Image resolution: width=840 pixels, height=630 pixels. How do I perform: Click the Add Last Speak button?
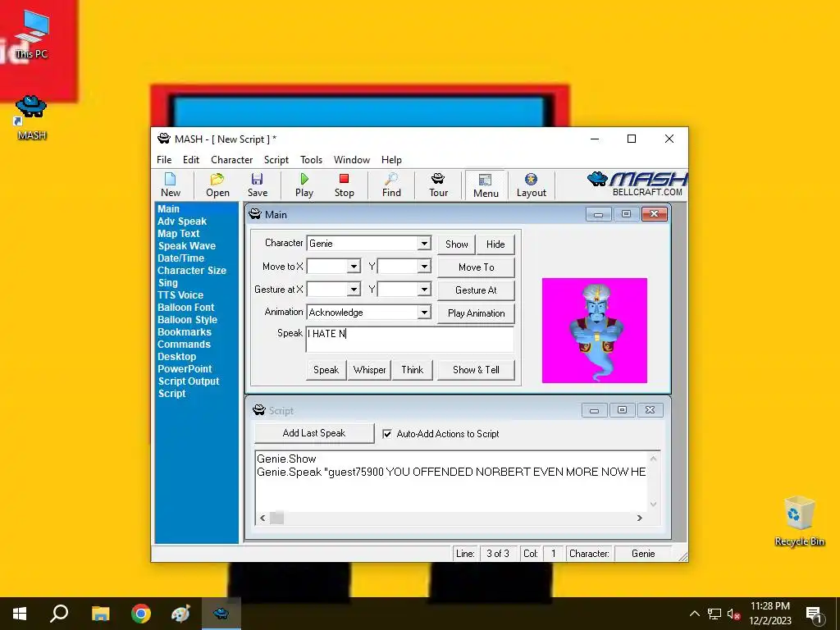(314, 433)
